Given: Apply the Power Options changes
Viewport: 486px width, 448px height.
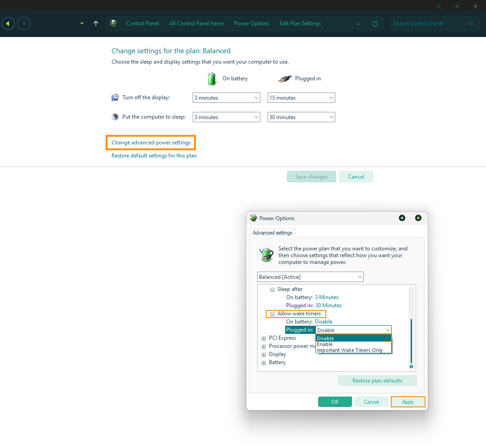Looking at the screenshot, I should point(408,402).
